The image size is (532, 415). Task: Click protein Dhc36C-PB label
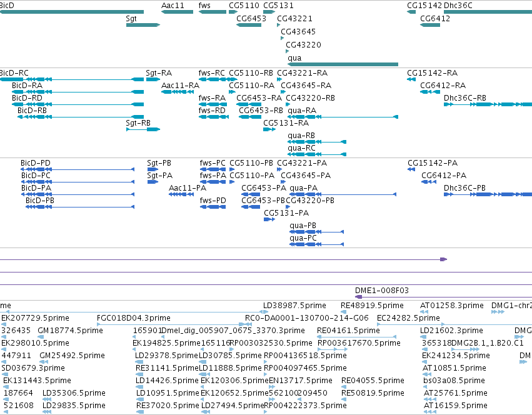coord(465,188)
